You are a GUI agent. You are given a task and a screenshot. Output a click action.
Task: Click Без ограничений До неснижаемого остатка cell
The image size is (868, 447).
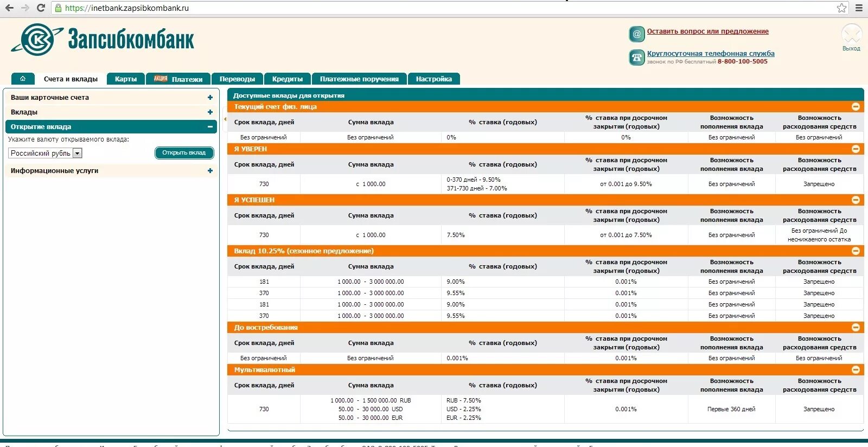(x=819, y=235)
